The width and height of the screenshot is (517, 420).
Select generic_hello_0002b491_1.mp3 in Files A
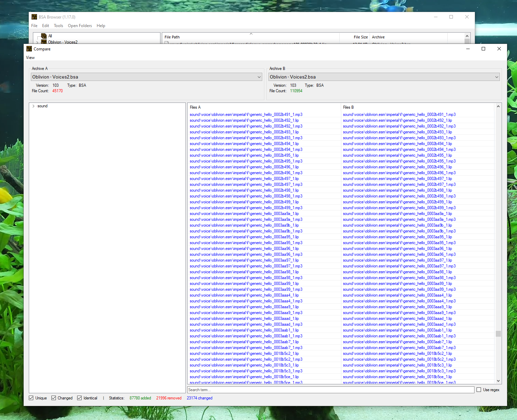(246, 115)
